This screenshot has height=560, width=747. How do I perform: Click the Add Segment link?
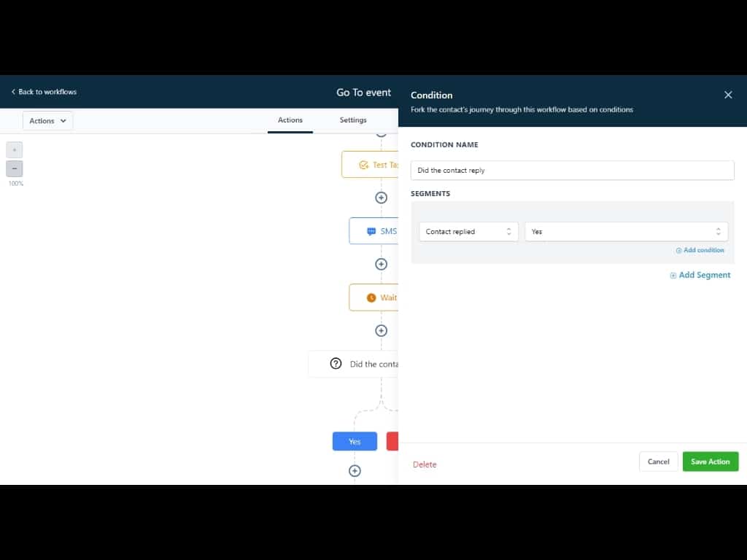(700, 275)
